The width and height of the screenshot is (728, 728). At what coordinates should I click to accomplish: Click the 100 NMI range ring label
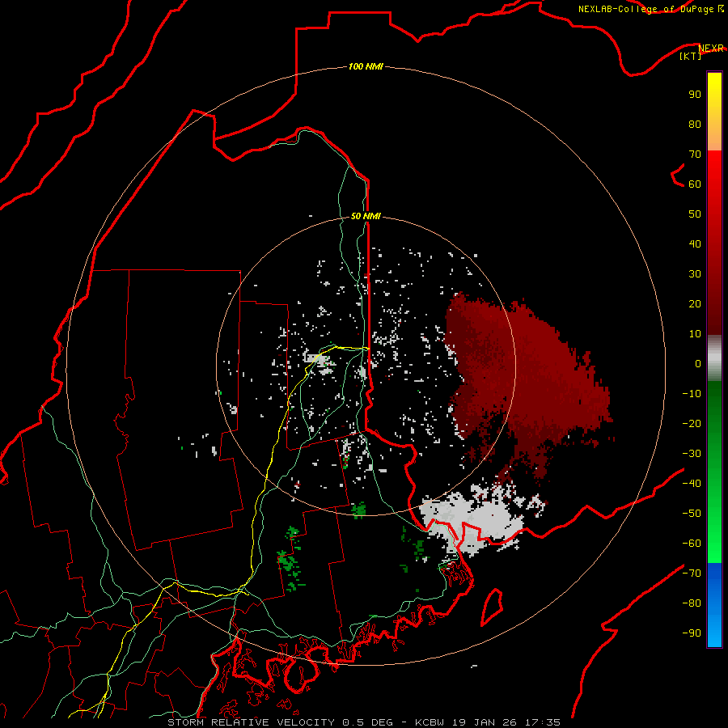tap(366, 66)
